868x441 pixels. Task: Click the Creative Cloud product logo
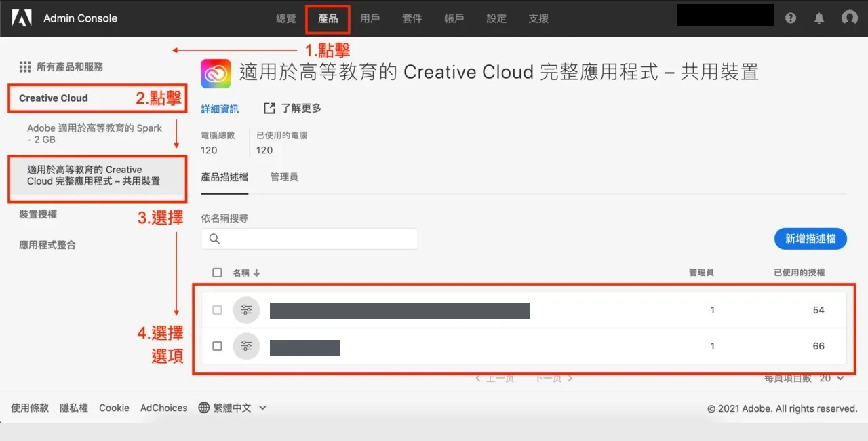(216, 73)
